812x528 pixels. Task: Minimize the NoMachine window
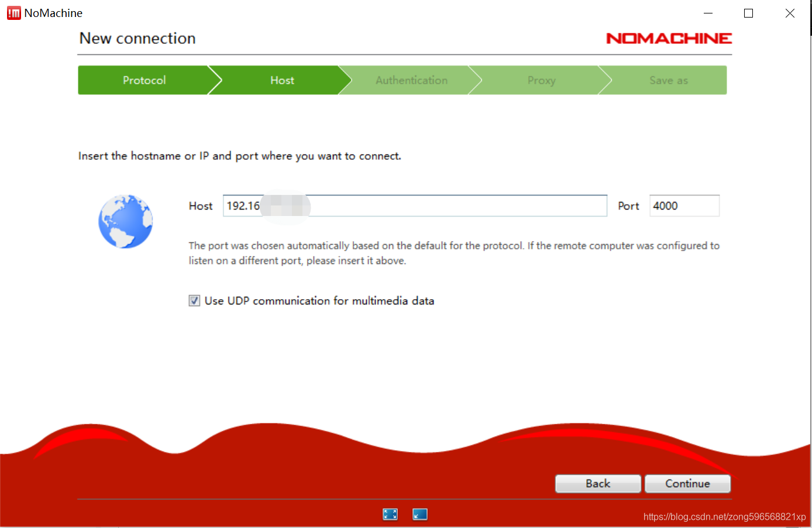click(708, 13)
